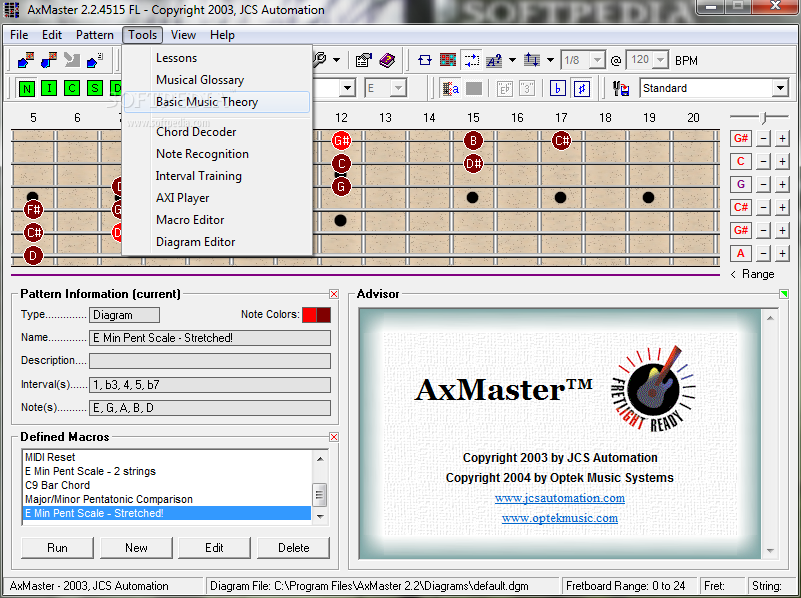The width and height of the screenshot is (801, 598).
Task: Click the blue loop rectangle icon
Action: [425, 60]
